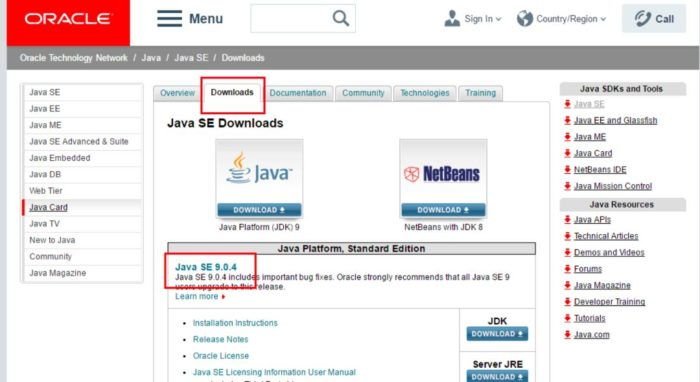
Task: Open the Release Notes link
Action: point(221,339)
